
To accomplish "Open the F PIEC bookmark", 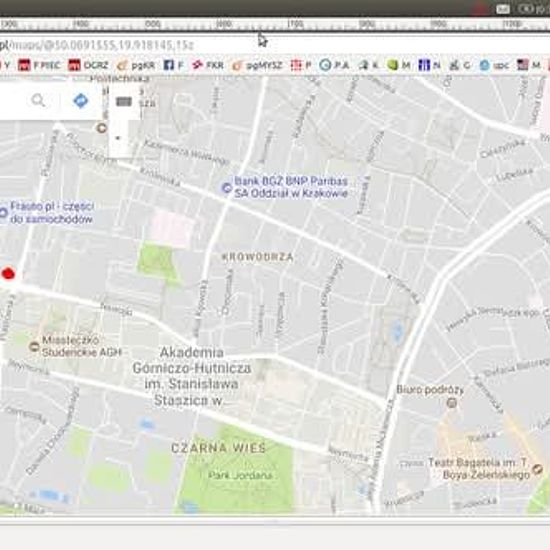I will coord(39,65).
